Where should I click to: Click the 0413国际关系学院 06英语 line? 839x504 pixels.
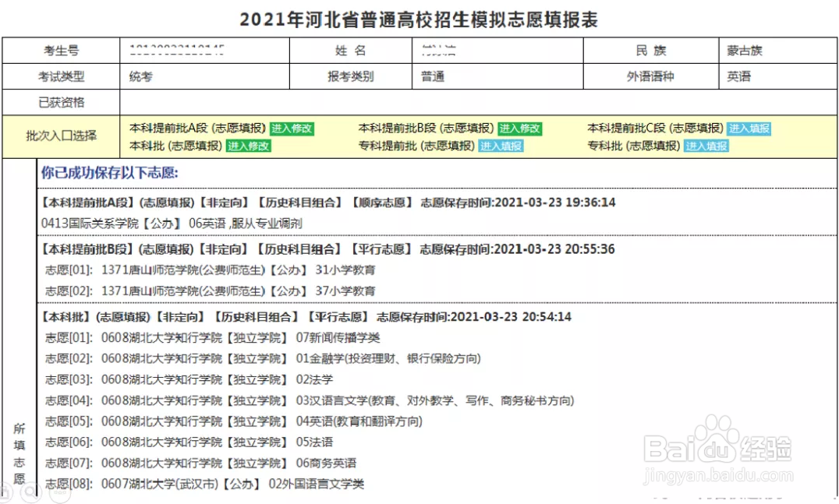(172, 224)
